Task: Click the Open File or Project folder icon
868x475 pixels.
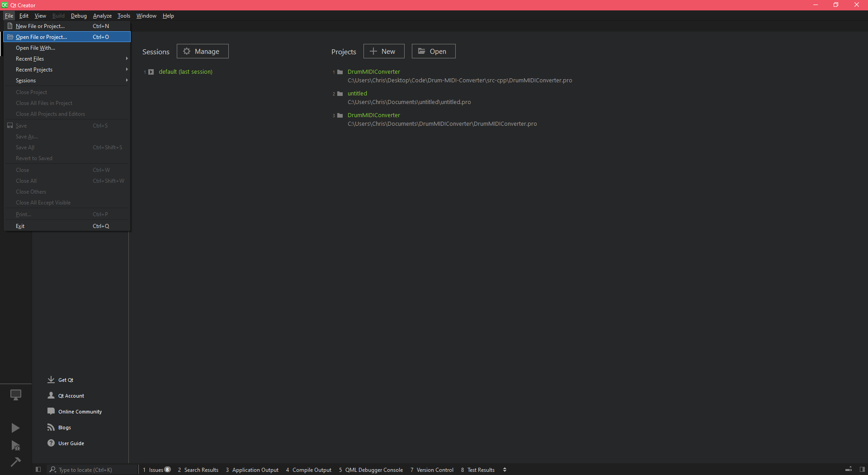Action: click(10, 37)
